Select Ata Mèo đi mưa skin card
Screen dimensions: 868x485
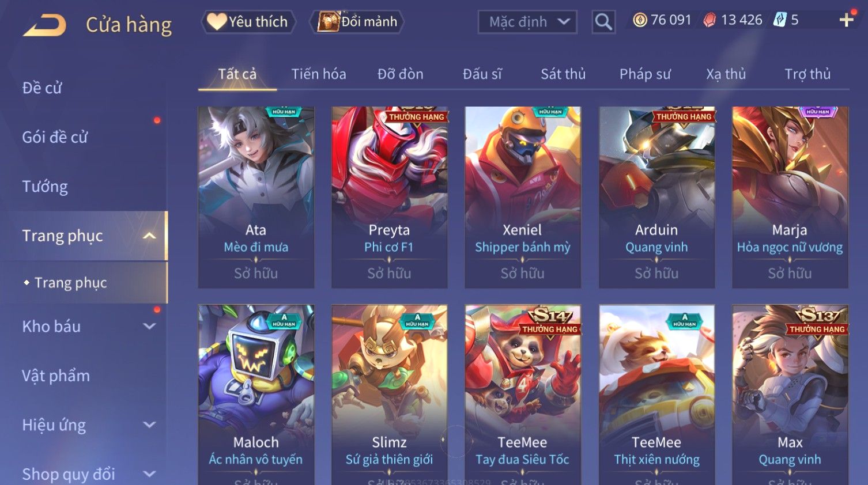point(256,197)
